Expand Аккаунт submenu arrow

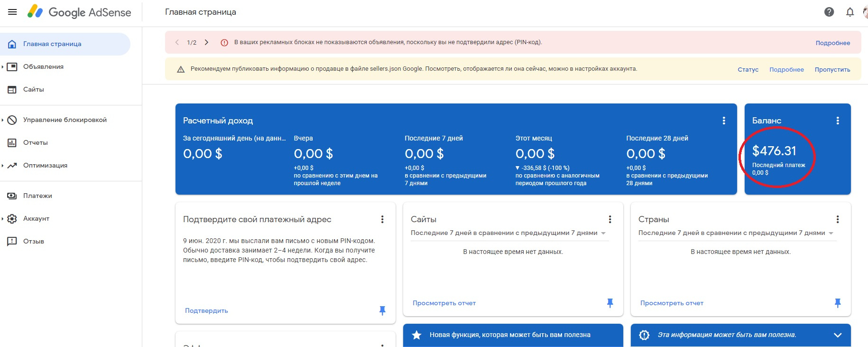[2, 219]
